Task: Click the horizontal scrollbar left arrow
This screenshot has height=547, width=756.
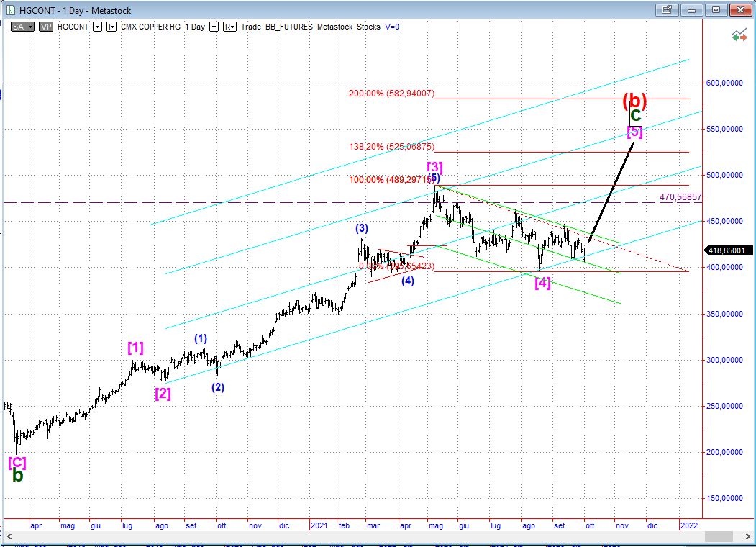Action: [9, 536]
